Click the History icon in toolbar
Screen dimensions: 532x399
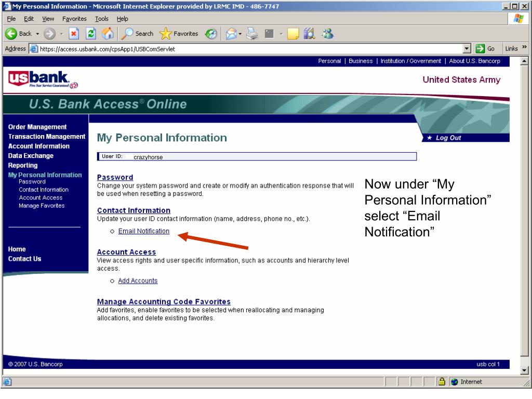pos(211,34)
